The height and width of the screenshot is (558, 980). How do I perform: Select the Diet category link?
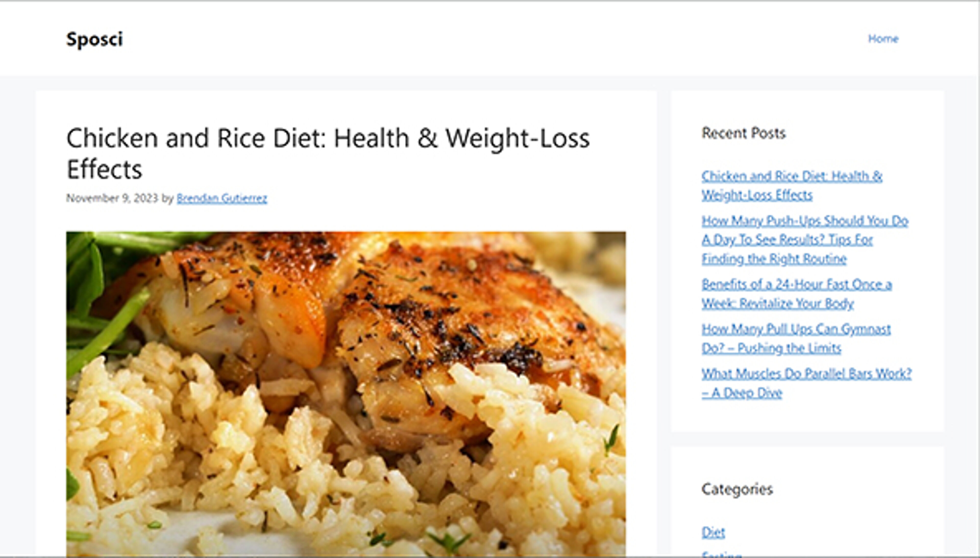click(713, 532)
